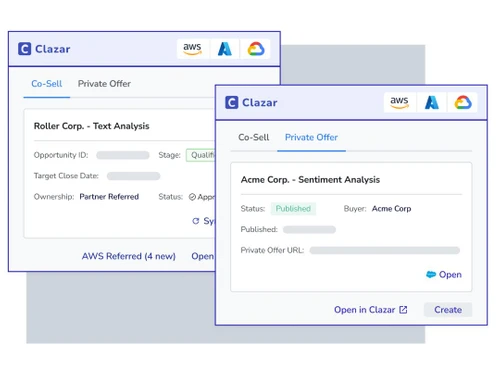Viewport: 500px width, 375px height.
Task: Click the Create button
Action: (448, 310)
